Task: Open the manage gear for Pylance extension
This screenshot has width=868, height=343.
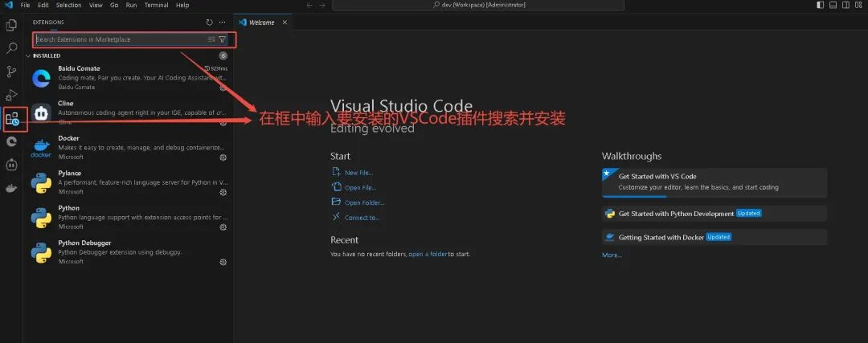Action: click(x=223, y=192)
